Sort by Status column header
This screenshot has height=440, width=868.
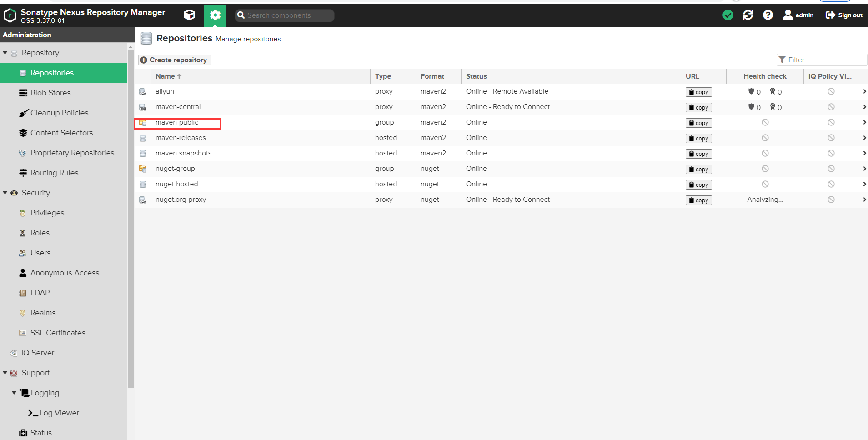(571, 76)
